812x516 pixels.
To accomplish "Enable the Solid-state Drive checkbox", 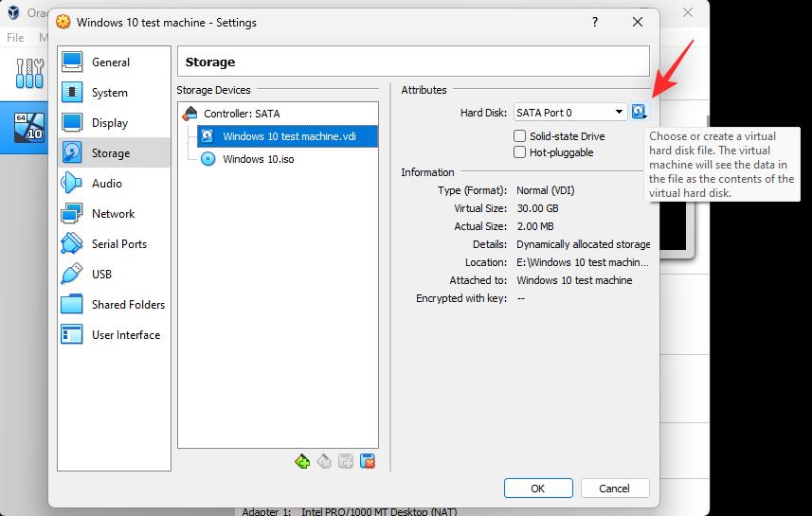I will click(519, 136).
